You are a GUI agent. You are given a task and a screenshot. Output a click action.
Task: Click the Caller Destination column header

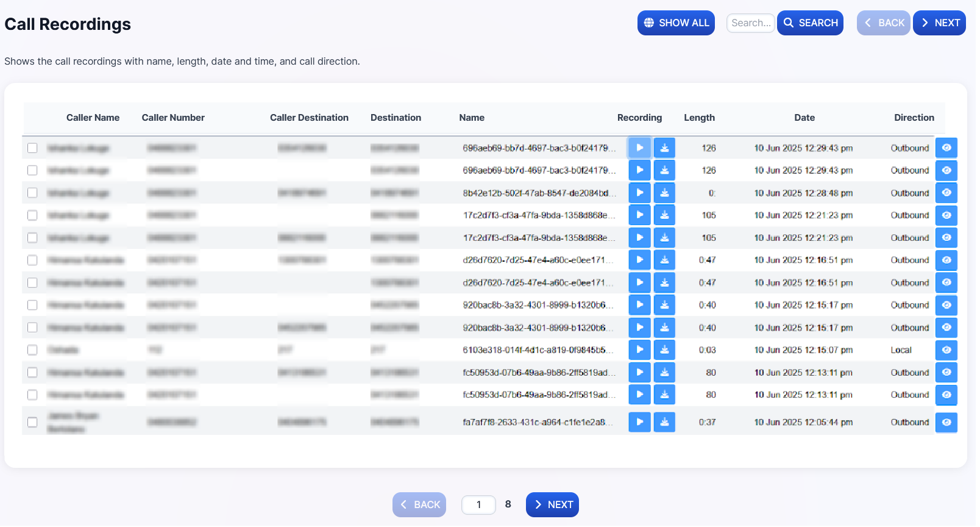click(309, 118)
